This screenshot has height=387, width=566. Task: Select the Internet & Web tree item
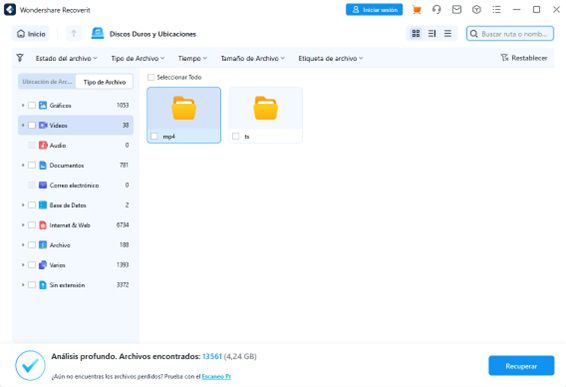75,225
